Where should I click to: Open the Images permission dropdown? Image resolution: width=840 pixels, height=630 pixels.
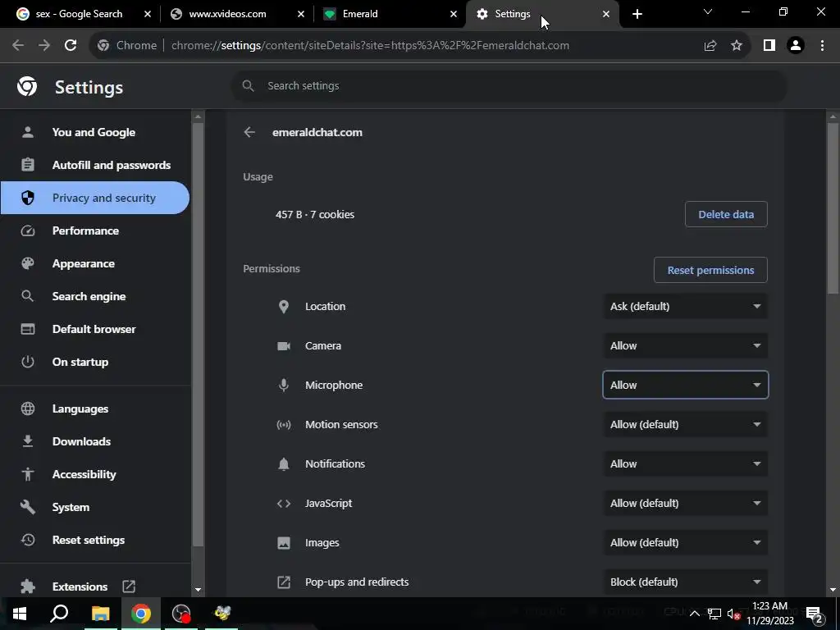tap(685, 543)
